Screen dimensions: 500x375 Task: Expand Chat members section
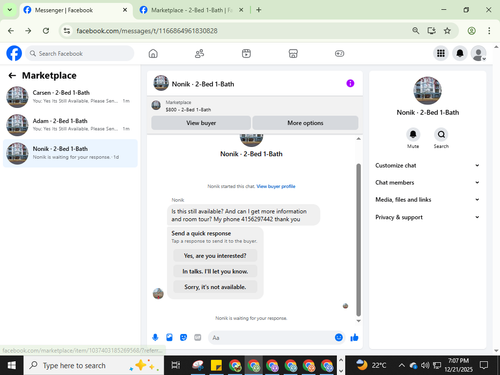pos(427,182)
